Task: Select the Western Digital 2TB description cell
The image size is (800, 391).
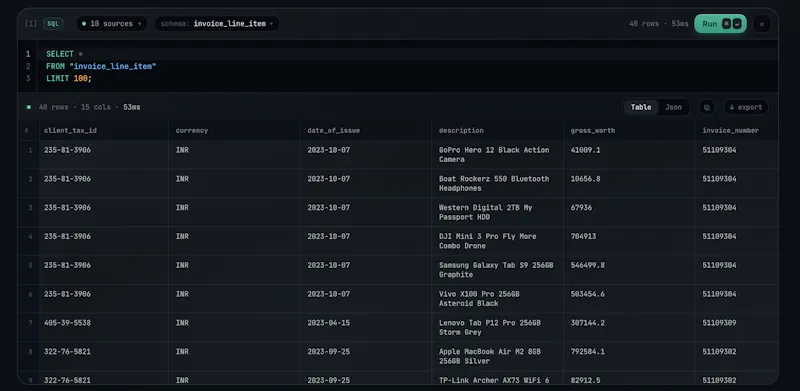Action: click(497, 212)
